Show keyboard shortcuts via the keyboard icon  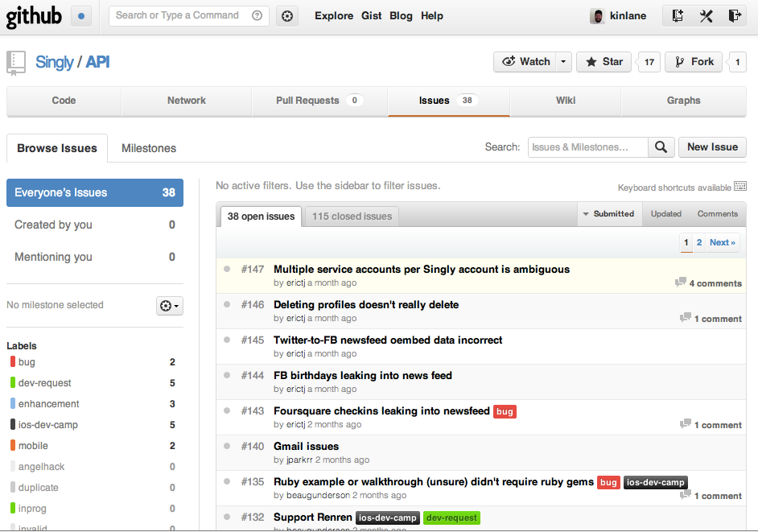(x=740, y=187)
